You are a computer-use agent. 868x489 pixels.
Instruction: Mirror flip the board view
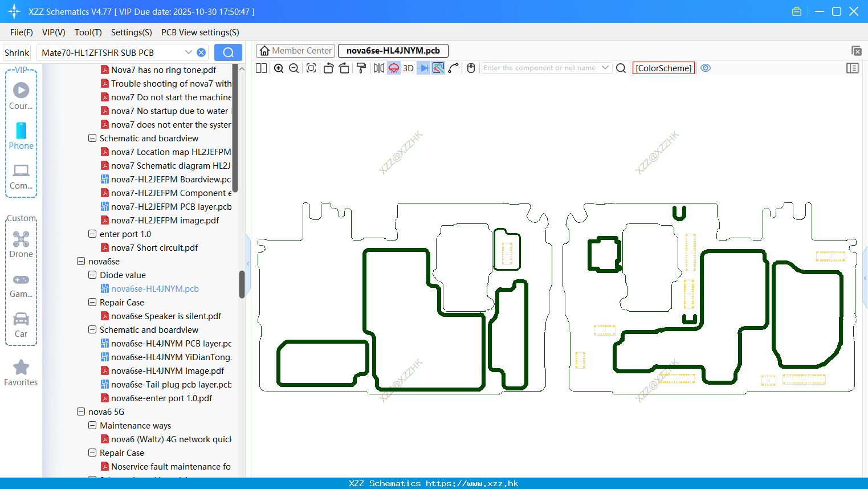click(x=379, y=68)
